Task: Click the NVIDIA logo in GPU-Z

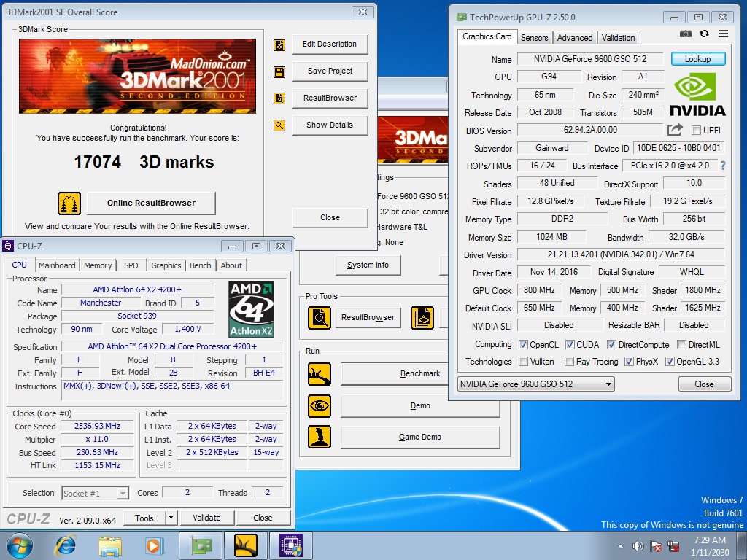Action: tap(697, 94)
